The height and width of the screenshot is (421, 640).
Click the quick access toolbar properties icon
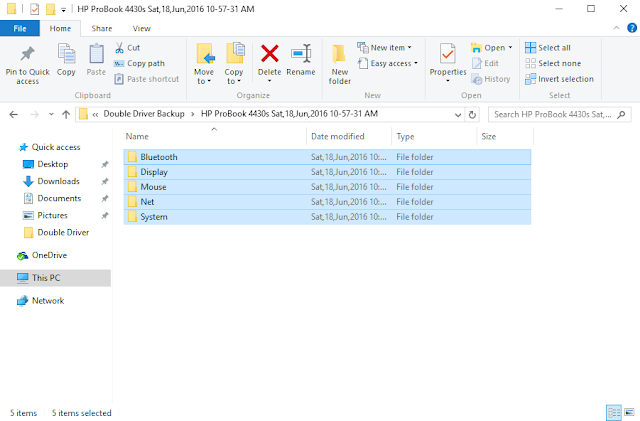34,9
